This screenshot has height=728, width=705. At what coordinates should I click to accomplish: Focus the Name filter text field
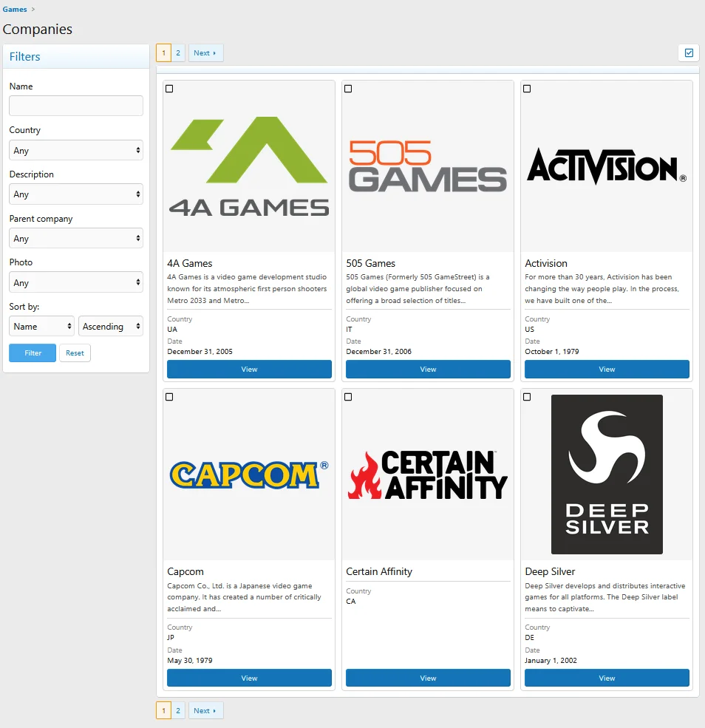(76, 106)
